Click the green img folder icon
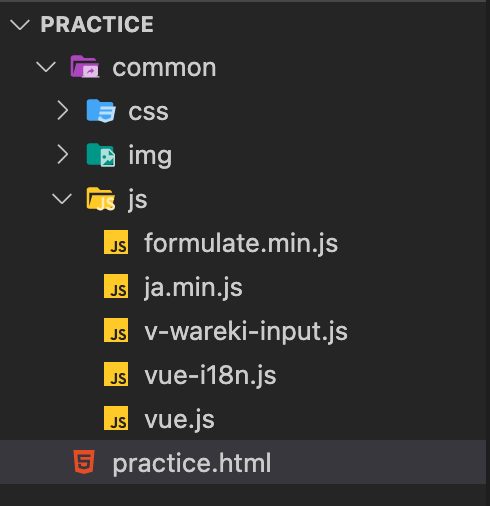Screen dimensions: 490x506 101,155
